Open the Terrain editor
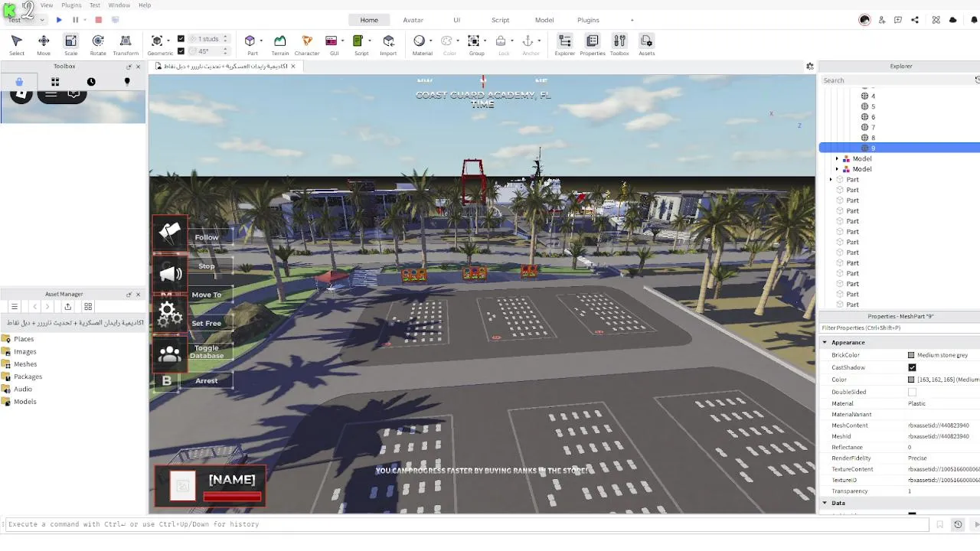 tap(280, 45)
